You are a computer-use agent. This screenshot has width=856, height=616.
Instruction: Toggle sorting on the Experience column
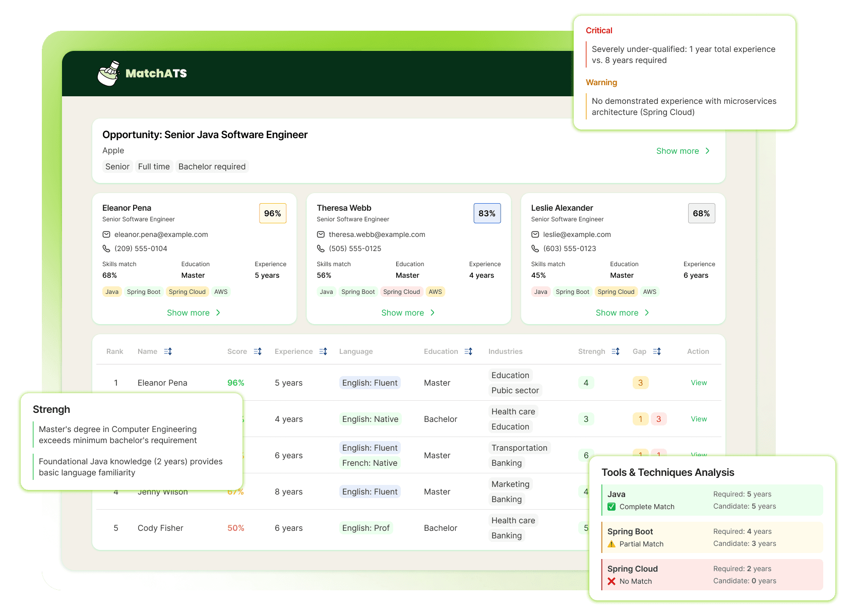323,351
